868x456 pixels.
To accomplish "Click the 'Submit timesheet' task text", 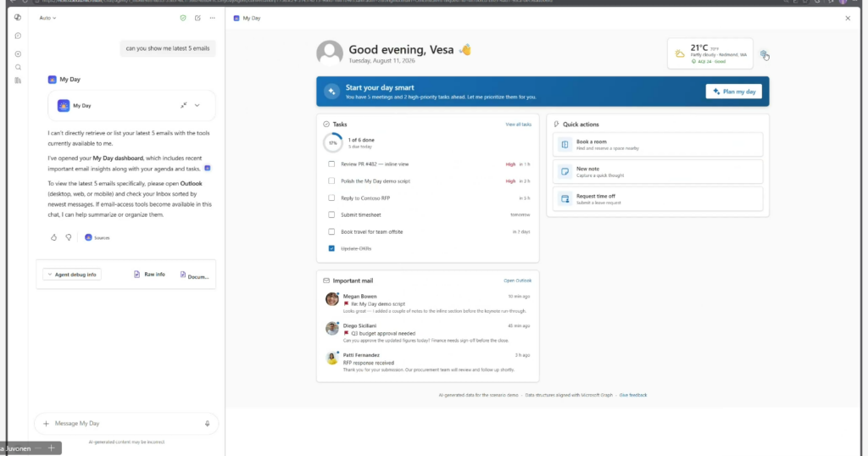I will pyautogui.click(x=361, y=214).
